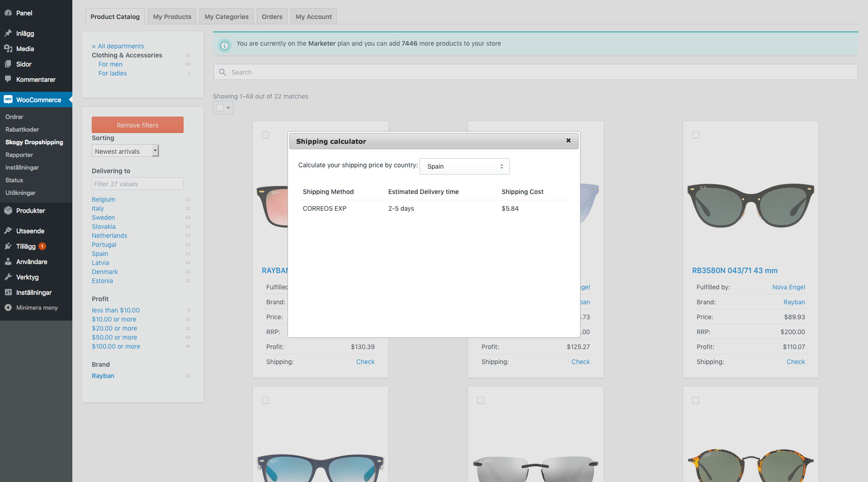Open Rabattkoder submenu item
This screenshot has width=868, height=482.
22,129
